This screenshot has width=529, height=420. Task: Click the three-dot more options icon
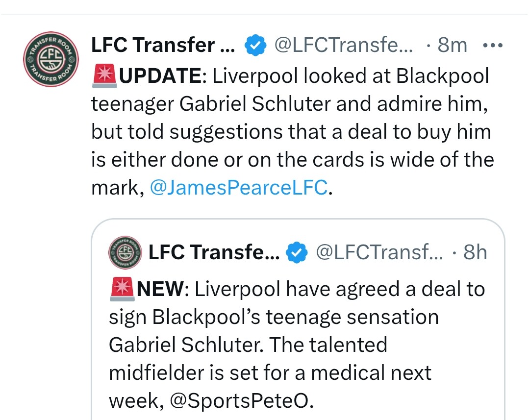click(493, 45)
